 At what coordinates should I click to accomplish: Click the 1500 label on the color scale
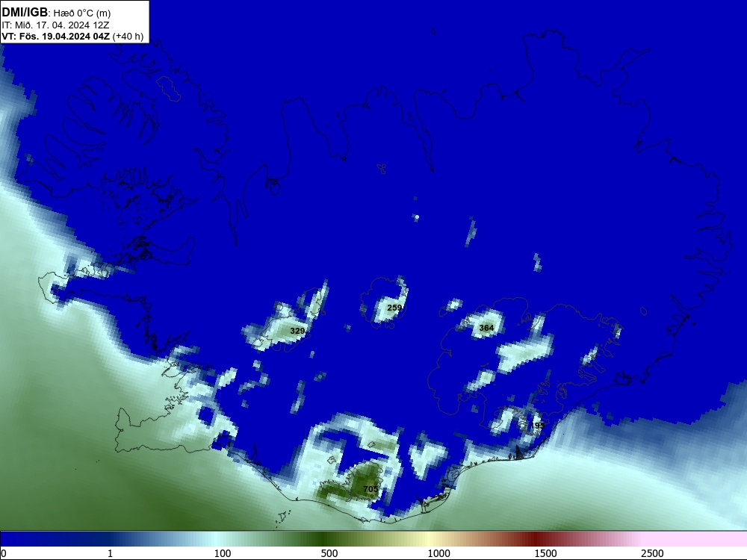[545, 553]
